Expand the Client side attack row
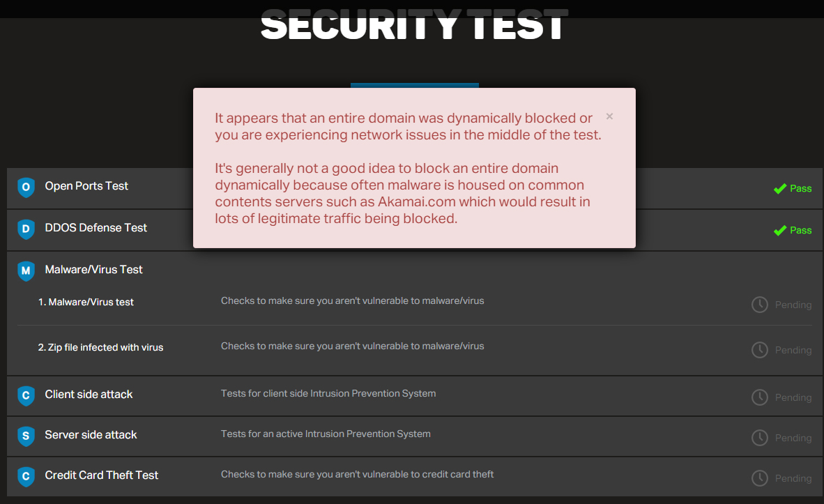The width and height of the screenshot is (824, 504). coord(89,395)
